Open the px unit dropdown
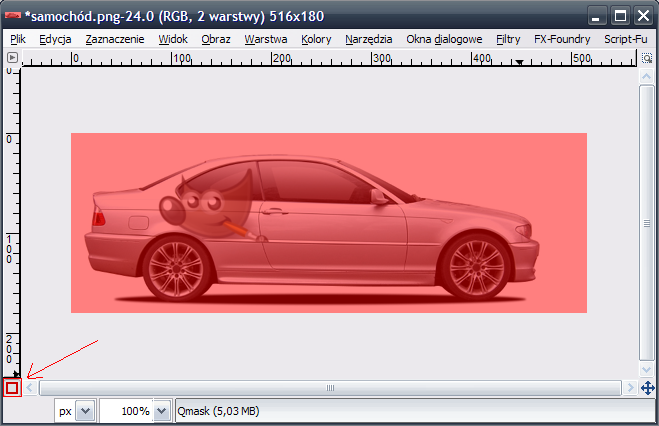 pos(83,410)
